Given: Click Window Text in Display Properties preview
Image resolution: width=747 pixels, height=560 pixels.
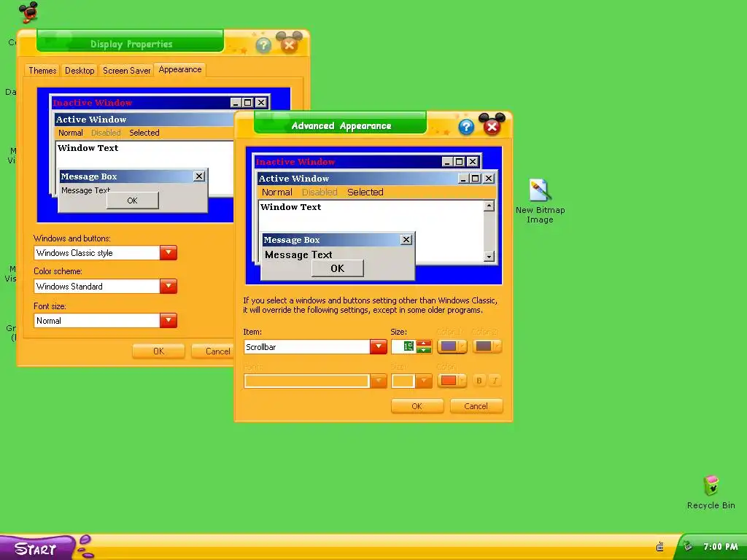Looking at the screenshot, I should [88, 148].
